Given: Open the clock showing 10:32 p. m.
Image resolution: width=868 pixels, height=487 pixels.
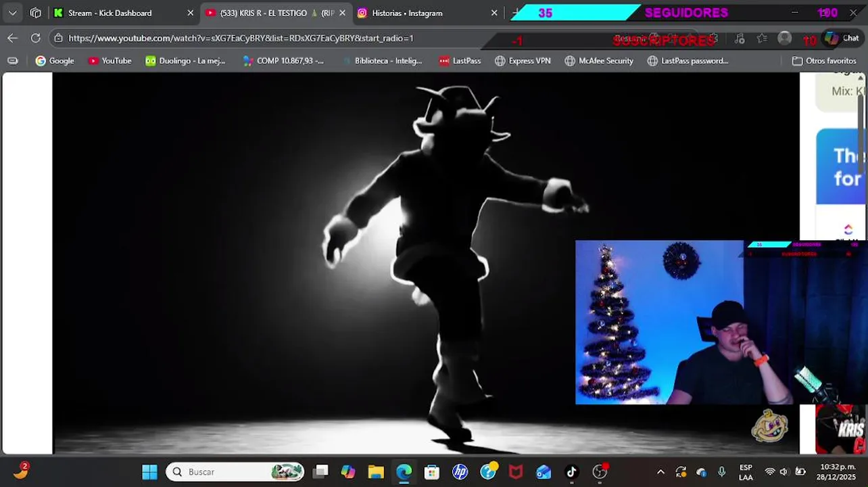Looking at the screenshot, I should [838, 472].
